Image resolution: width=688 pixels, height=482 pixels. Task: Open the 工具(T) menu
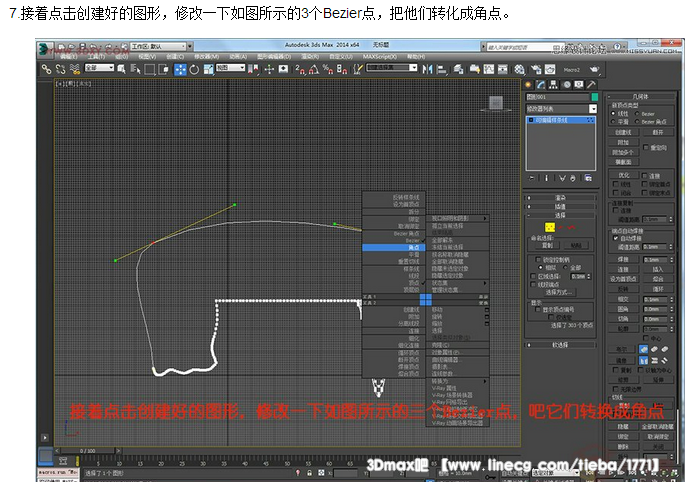coord(96,57)
